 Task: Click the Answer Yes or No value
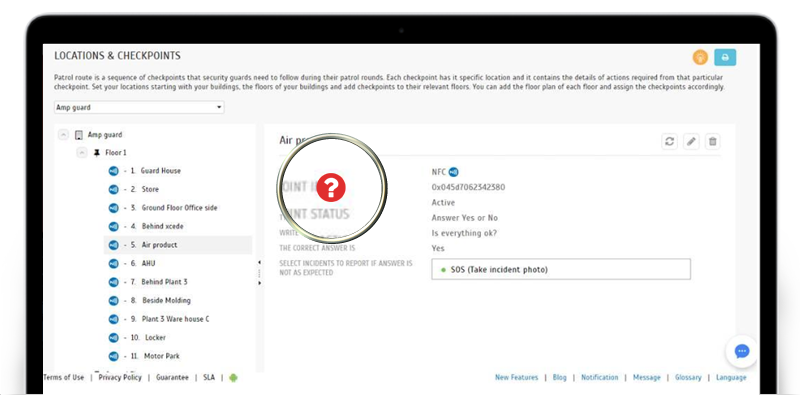pyautogui.click(x=465, y=218)
